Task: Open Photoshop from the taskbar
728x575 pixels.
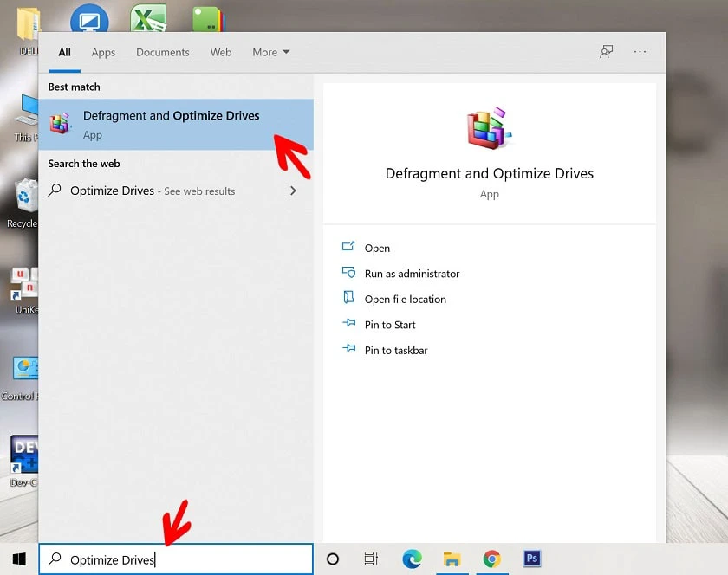Action: tap(532, 559)
